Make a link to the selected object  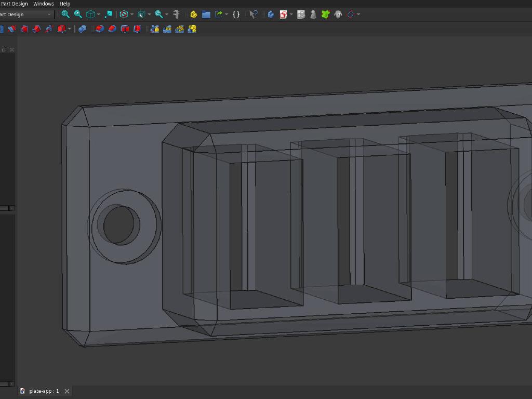[219, 14]
